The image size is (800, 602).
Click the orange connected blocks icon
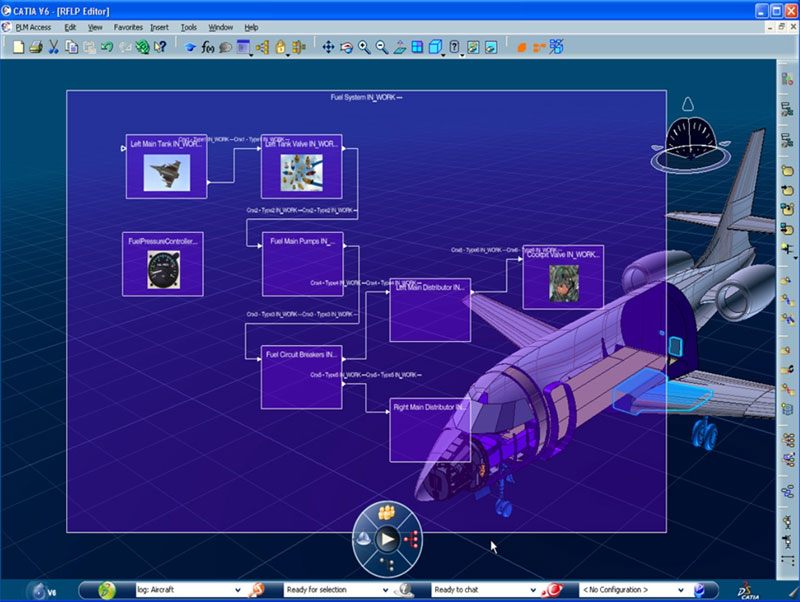pyautogui.click(x=539, y=47)
